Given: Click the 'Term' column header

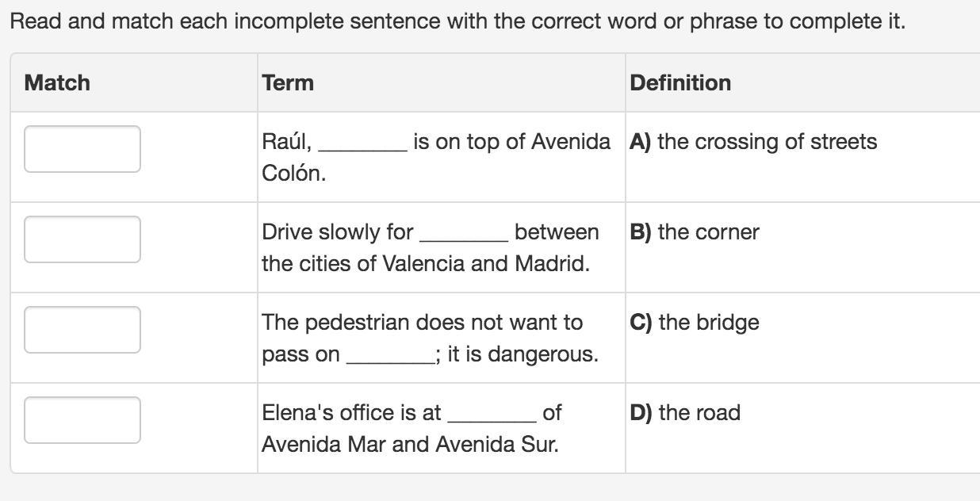Looking at the screenshot, I should pos(288,82).
